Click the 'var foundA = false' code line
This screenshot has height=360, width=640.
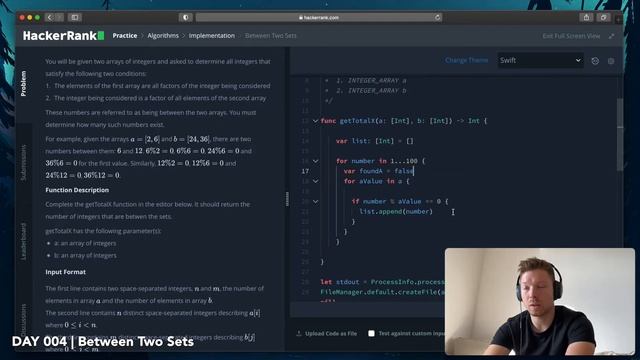coord(379,171)
